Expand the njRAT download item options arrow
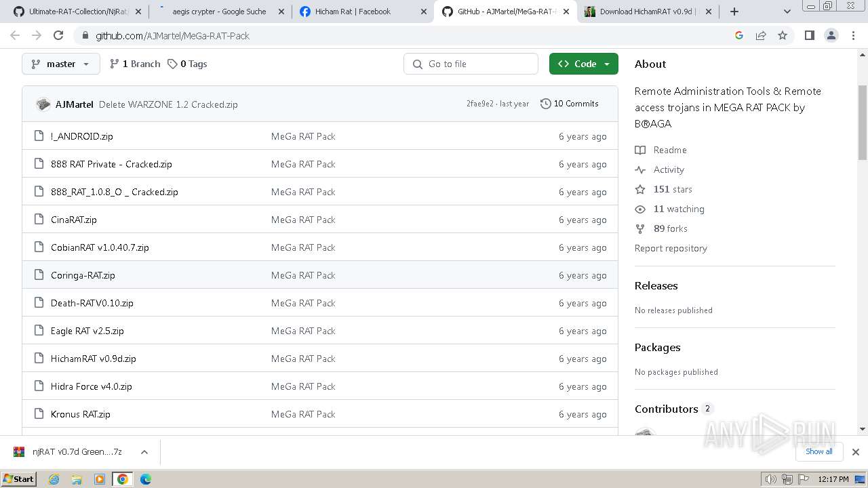The image size is (868, 488). click(144, 452)
